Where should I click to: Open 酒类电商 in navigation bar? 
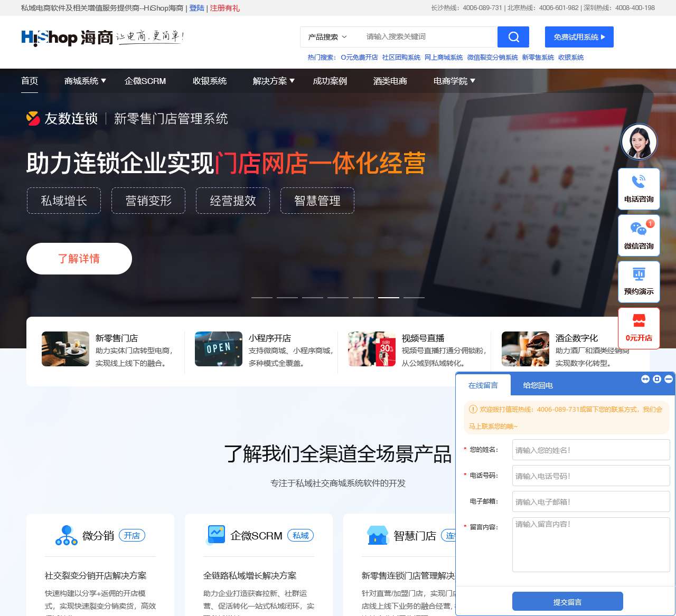[390, 81]
